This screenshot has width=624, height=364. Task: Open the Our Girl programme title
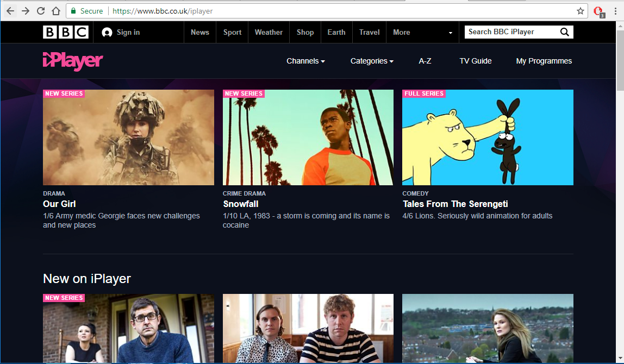(x=59, y=204)
